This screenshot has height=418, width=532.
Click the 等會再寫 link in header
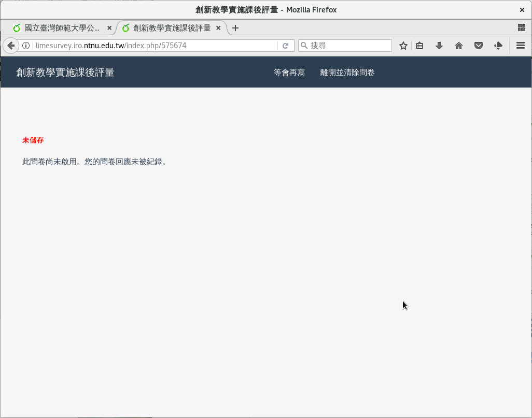tap(289, 73)
